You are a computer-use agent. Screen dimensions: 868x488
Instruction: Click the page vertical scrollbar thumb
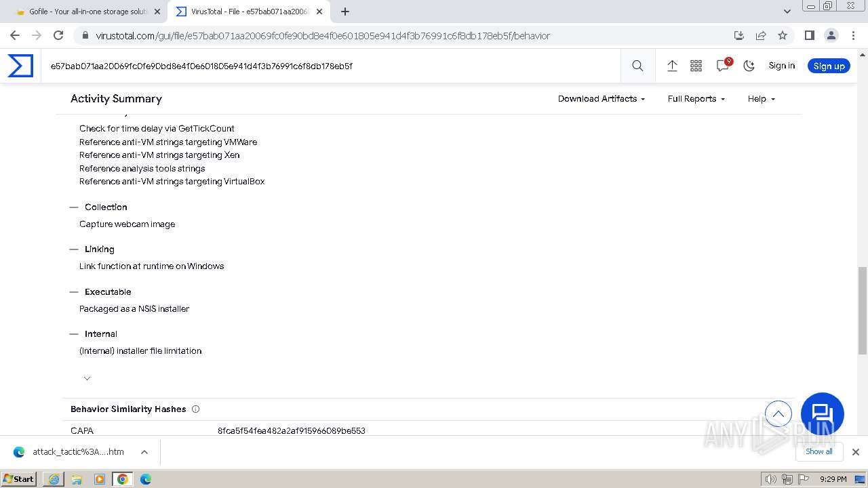click(x=862, y=310)
